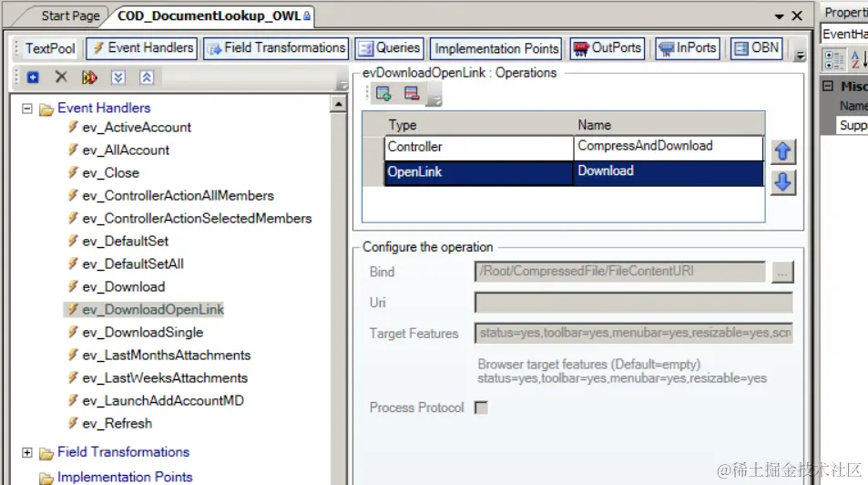Click the categorized view icon in Properties panel
This screenshot has height=485, width=868.
coord(833,59)
